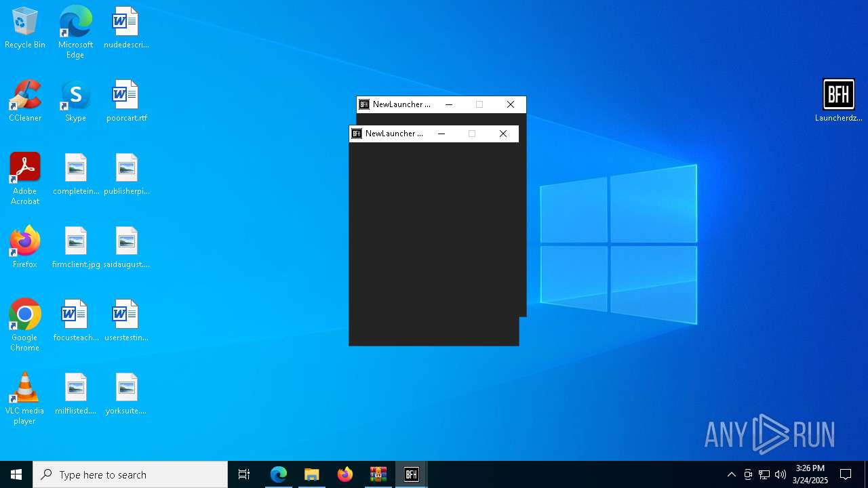
Task: Open Firefox from the taskbar
Action: [345, 474]
